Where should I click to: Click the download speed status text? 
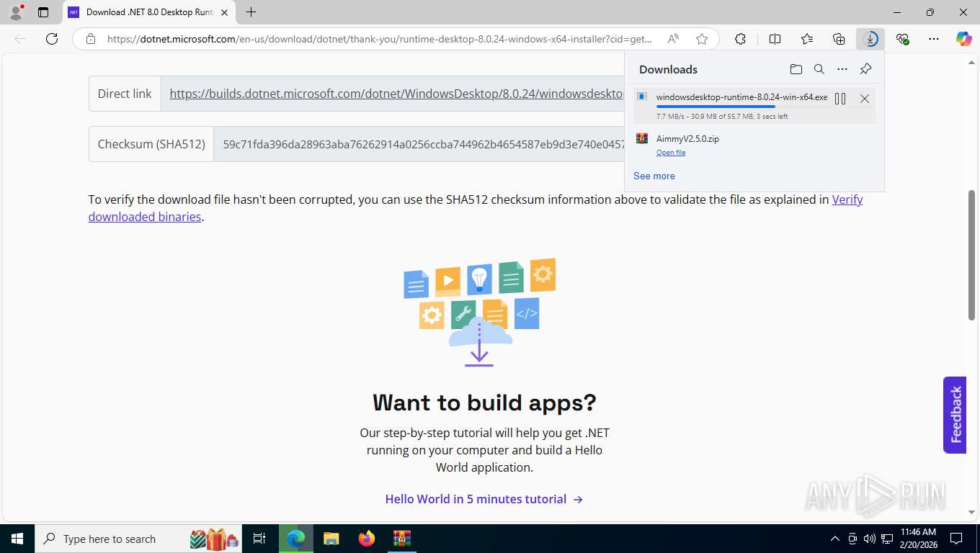pos(722,116)
